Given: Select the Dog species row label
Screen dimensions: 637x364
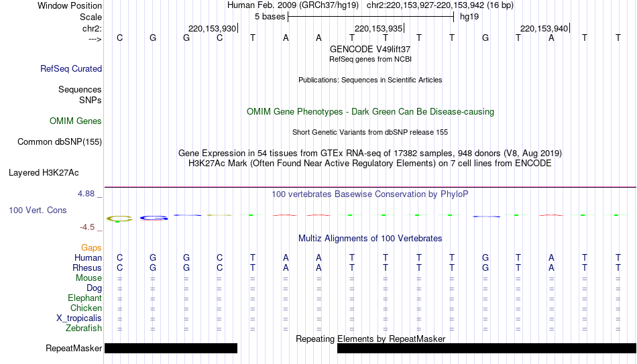Looking at the screenshot, I should 94,288.
